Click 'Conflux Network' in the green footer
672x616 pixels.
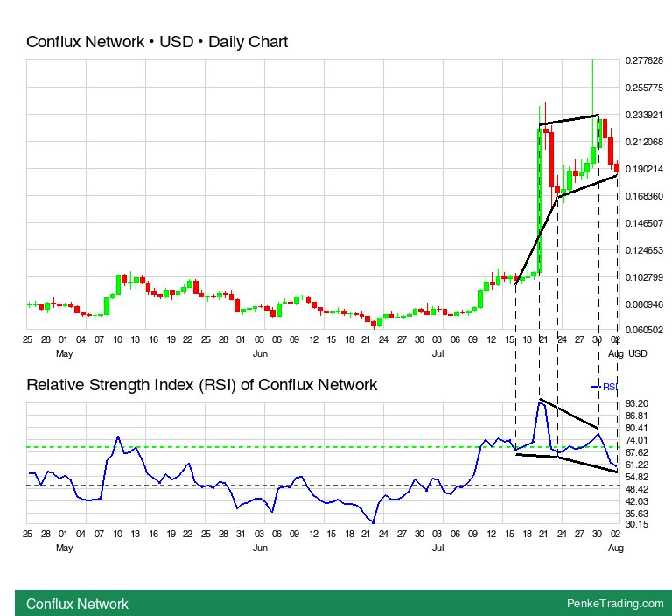coord(77,604)
